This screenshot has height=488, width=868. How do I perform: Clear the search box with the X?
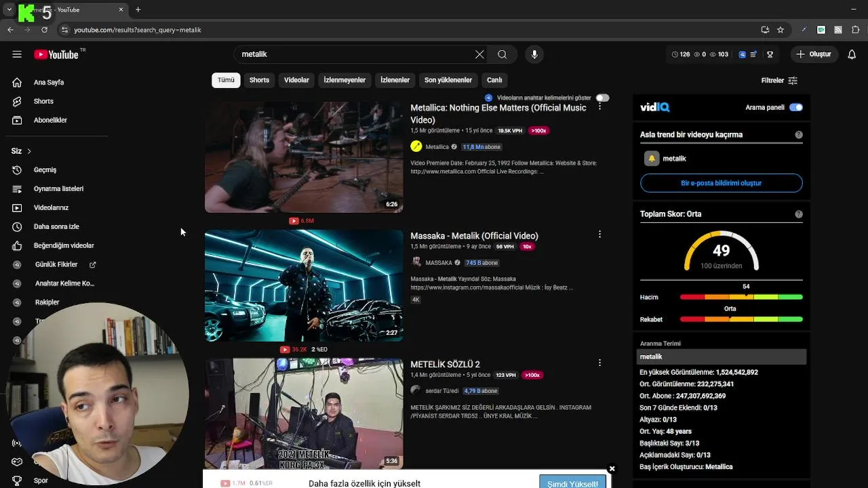(479, 54)
